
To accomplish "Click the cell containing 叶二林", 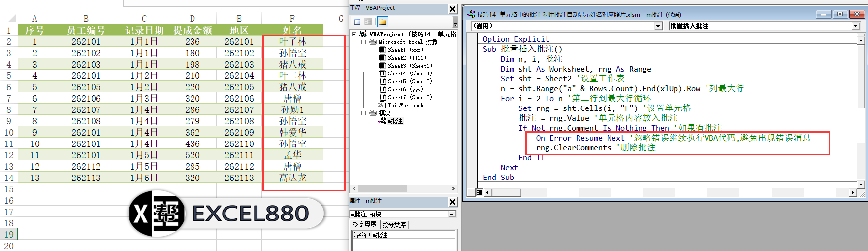I will coord(292,75).
